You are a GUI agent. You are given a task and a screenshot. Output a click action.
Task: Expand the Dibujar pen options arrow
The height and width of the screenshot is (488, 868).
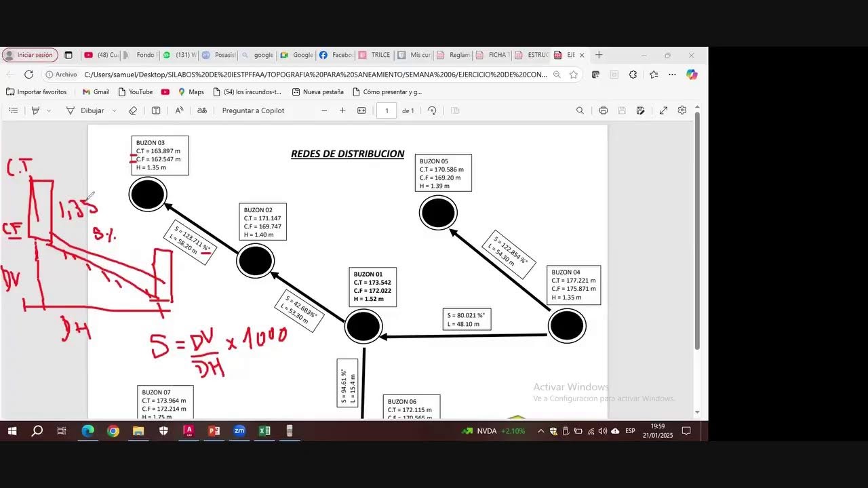tap(114, 110)
